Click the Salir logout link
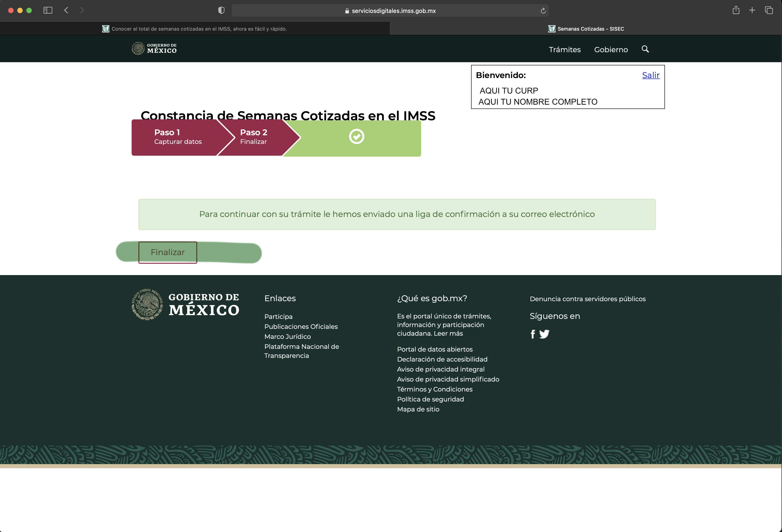782x532 pixels. tap(650, 75)
